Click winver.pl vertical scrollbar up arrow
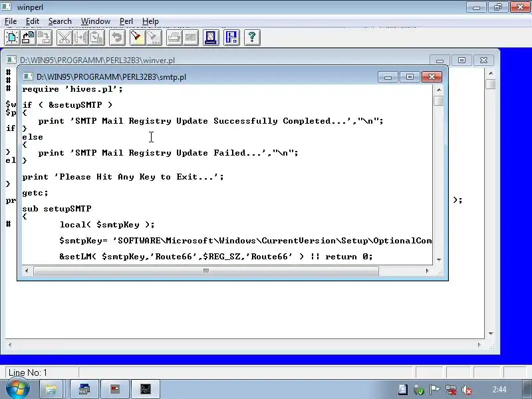 tap(491, 73)
